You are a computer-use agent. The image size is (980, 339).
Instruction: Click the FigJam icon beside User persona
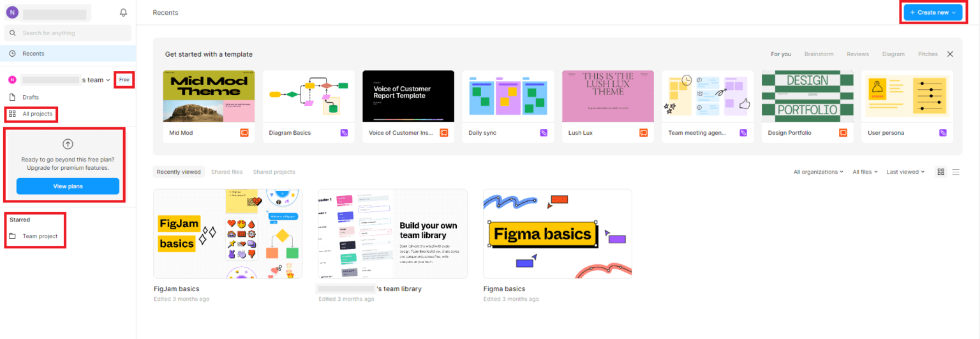point(943,133)
